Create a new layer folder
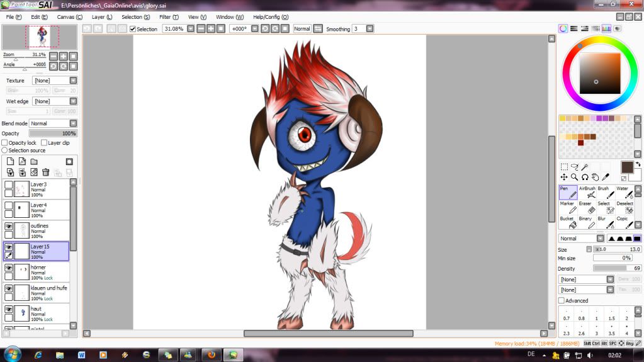Screen dimensions: 644x362 34,161
